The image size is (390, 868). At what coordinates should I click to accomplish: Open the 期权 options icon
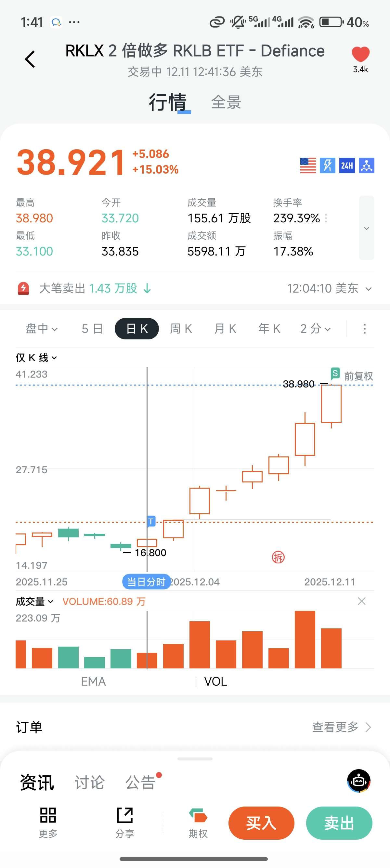tap(198, 822)
